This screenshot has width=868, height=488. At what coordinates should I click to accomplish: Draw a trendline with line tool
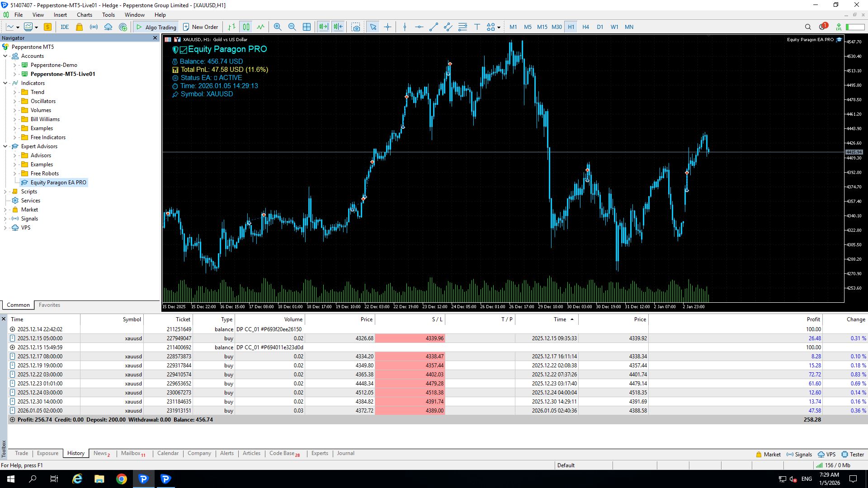[x=434, y=27]
